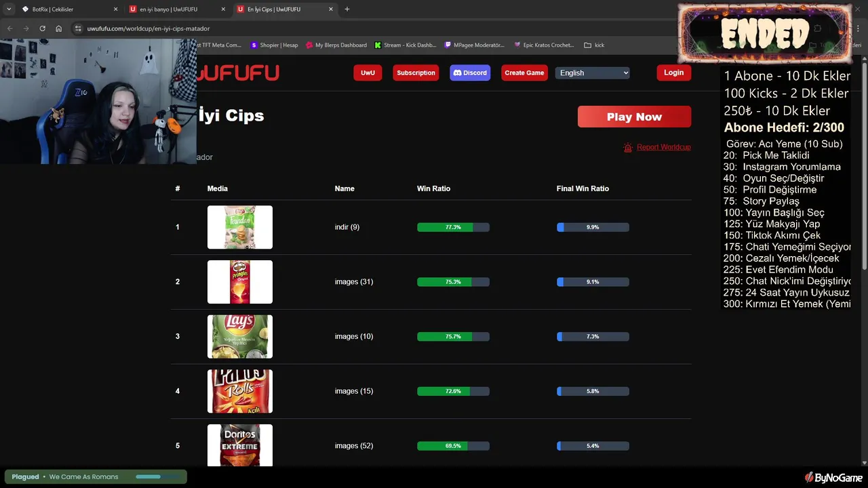Click the İyi Cips page title

pyautogui.click(x=231, y=115)
